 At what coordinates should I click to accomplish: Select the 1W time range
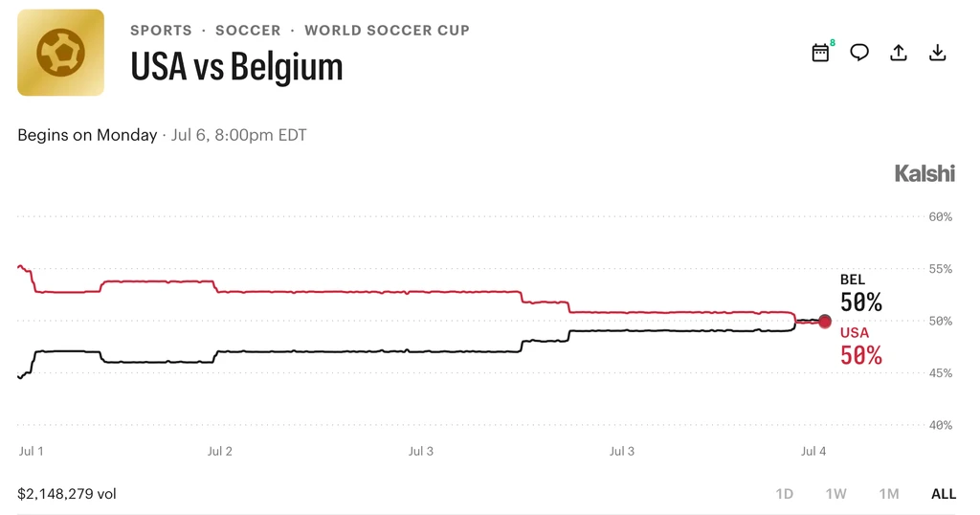click(835, 494)
